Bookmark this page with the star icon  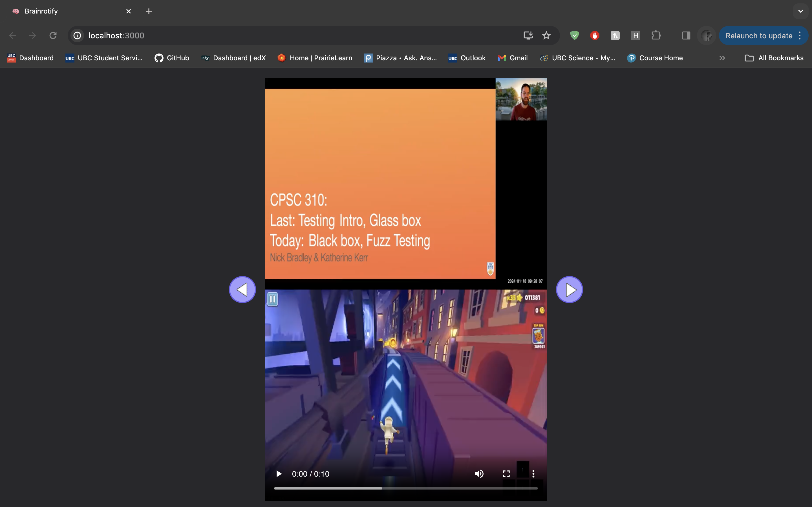click(546, 35)
